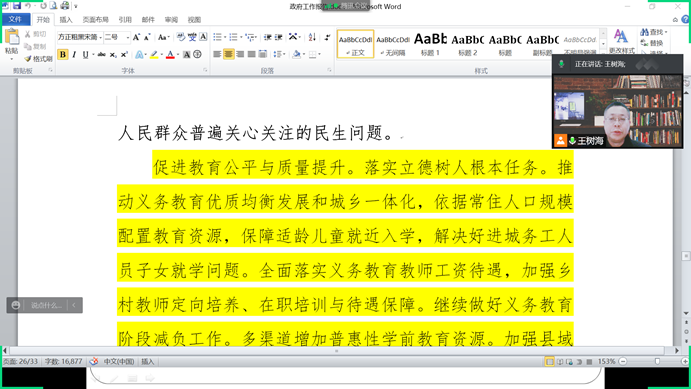Toggle underline formatting button

(x=85, y=55)
